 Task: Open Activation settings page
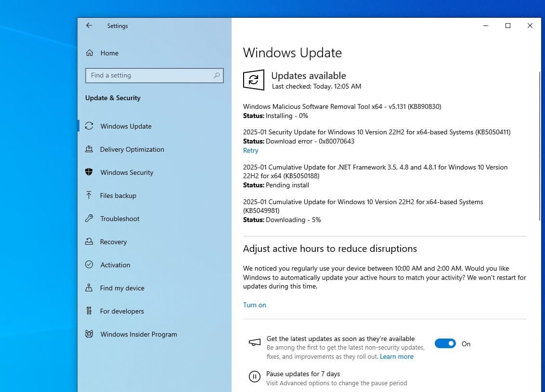pos(115,265)
